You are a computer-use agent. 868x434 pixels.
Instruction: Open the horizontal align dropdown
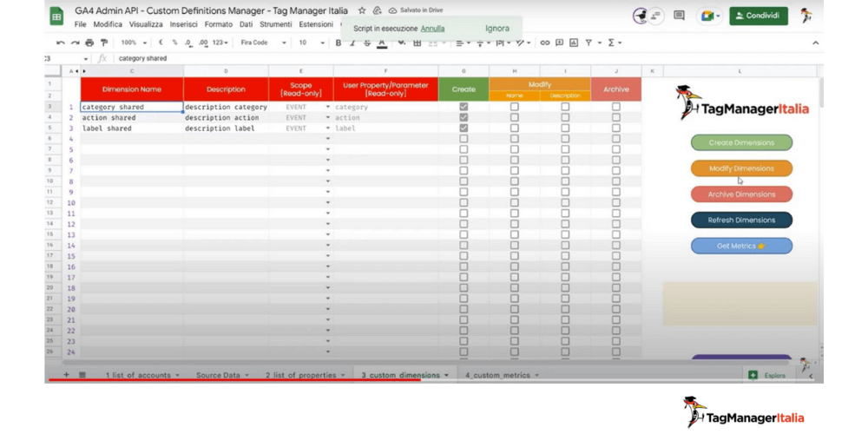point(463,43)
